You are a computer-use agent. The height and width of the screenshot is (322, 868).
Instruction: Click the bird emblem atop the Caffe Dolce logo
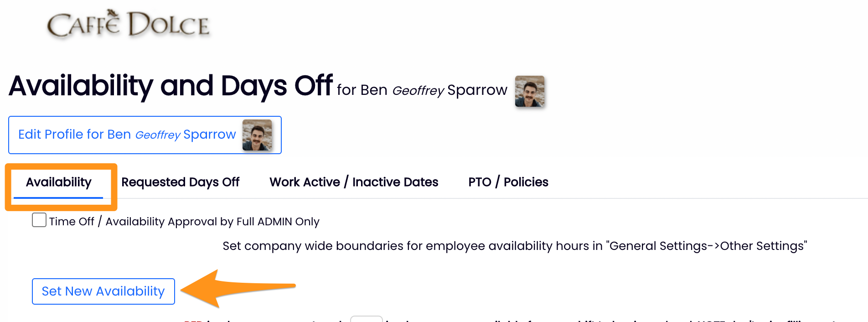[112, 14]
